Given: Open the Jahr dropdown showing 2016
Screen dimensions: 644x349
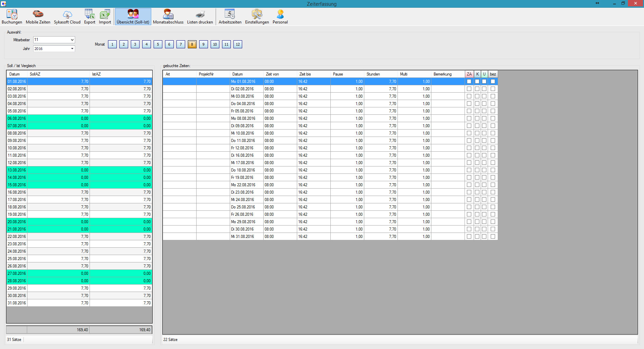Looking at the screenshot, I should (72, 49).
